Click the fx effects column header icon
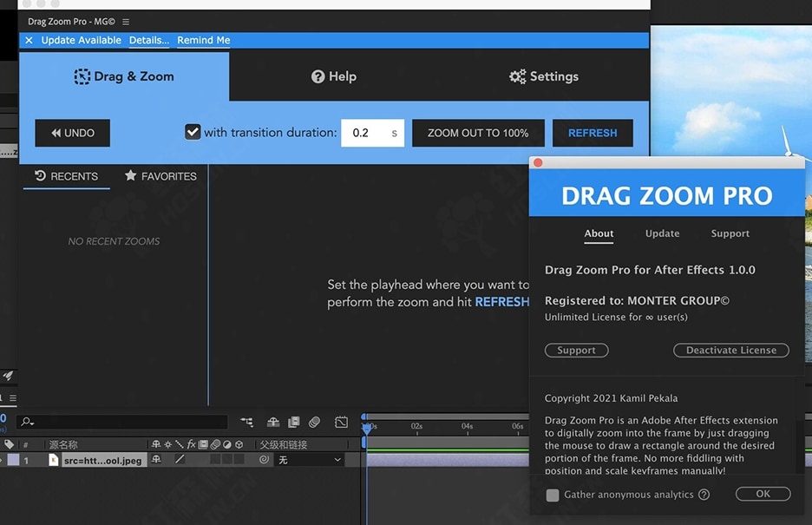The width and height of the screenshot is (812, 525). click(191, 444)
